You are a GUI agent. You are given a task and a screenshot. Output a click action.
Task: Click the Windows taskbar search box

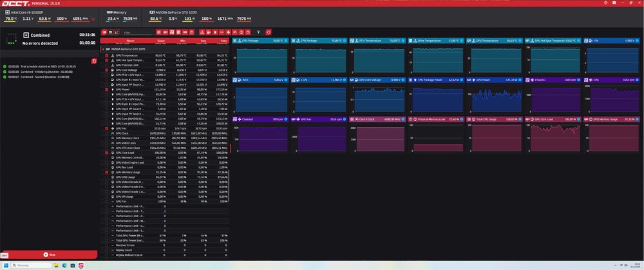click(31, 265)
